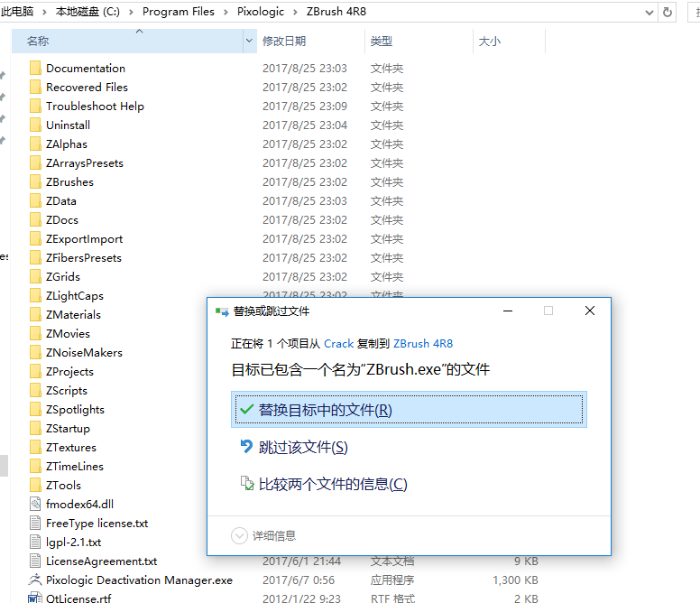Close the 替换或跳过文件 dialog
Viewport: 700px width, 603px height.
(590, 311)
